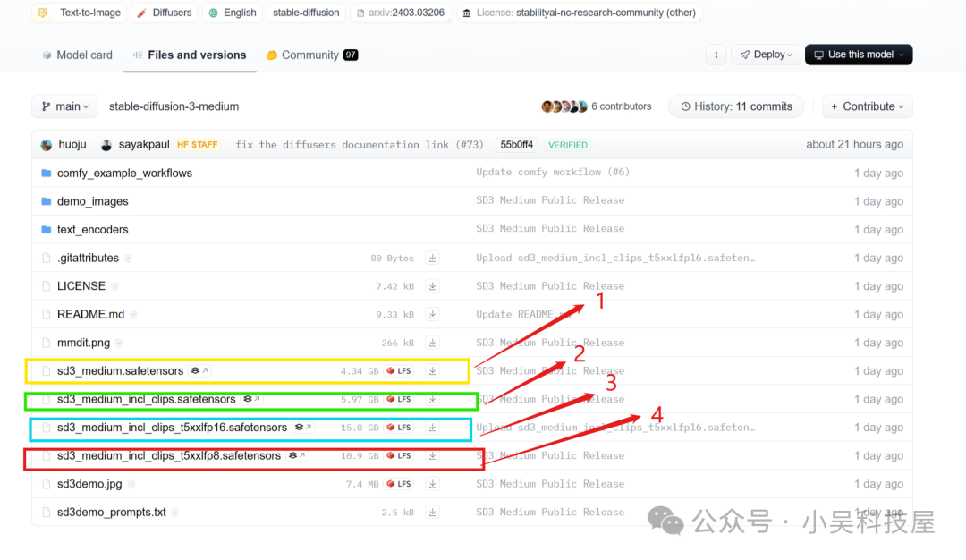Click the sayakpaul avatar

[x=106, y=145]
